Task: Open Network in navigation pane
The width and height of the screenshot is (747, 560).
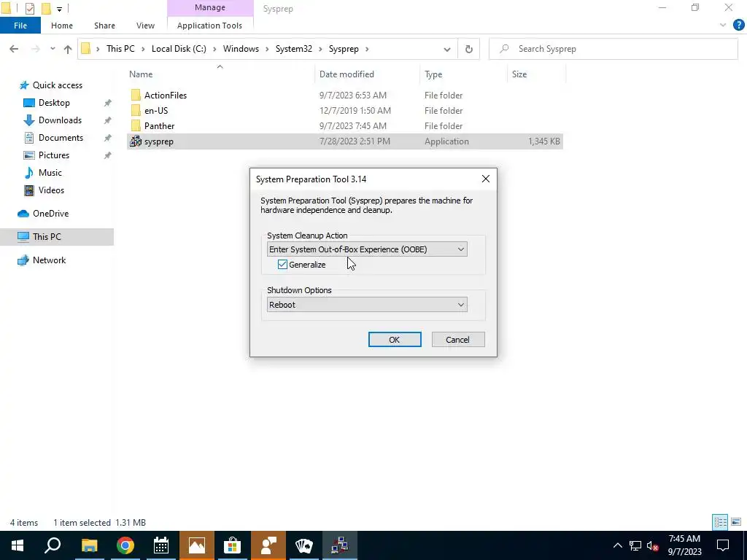Action: [x=49, y=260]
